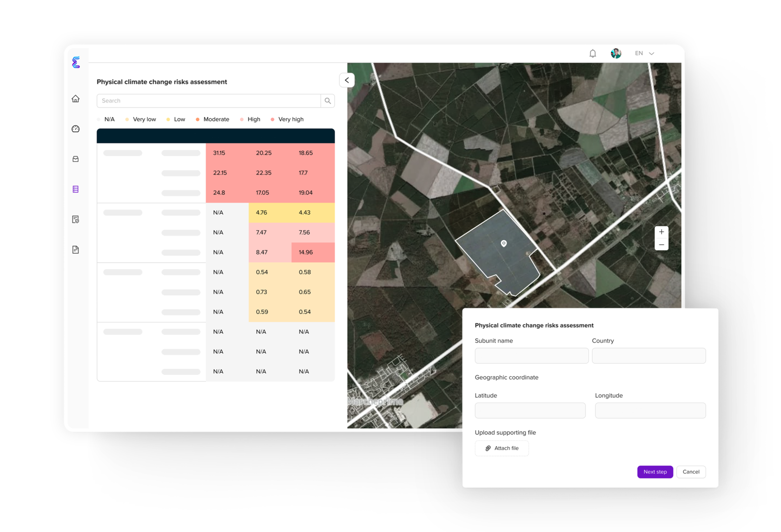
Task: Select the table cell showing 20.25
Action: pyautogui.click(x=270, y=153)
